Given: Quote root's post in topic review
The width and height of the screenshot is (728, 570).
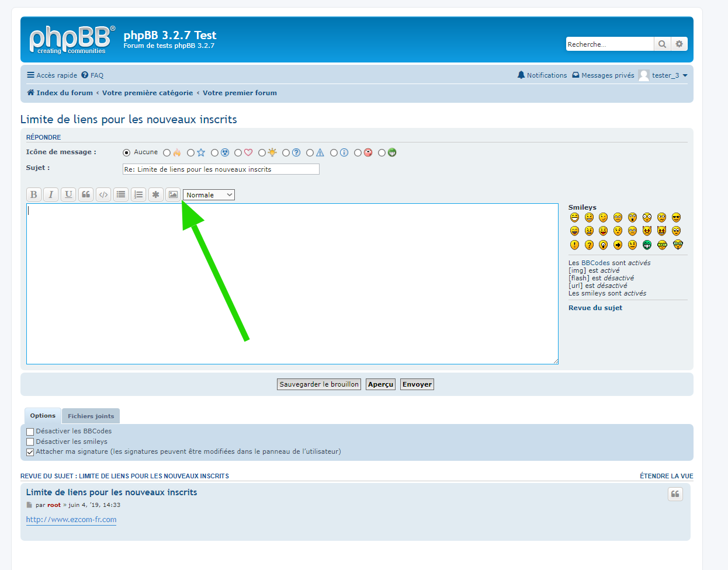Looking at the screenshot, I should 675,494.
